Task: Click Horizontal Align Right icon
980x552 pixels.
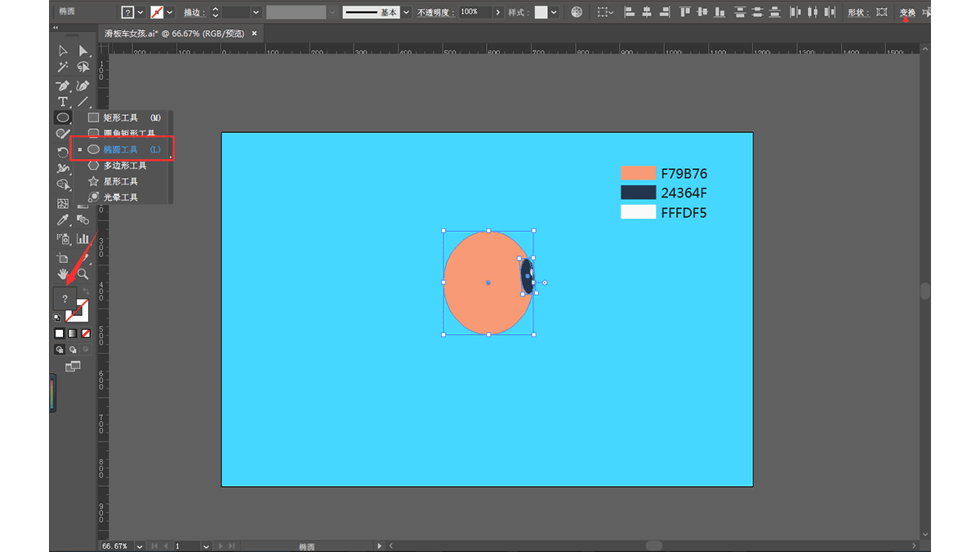Action: pos(663,12)
